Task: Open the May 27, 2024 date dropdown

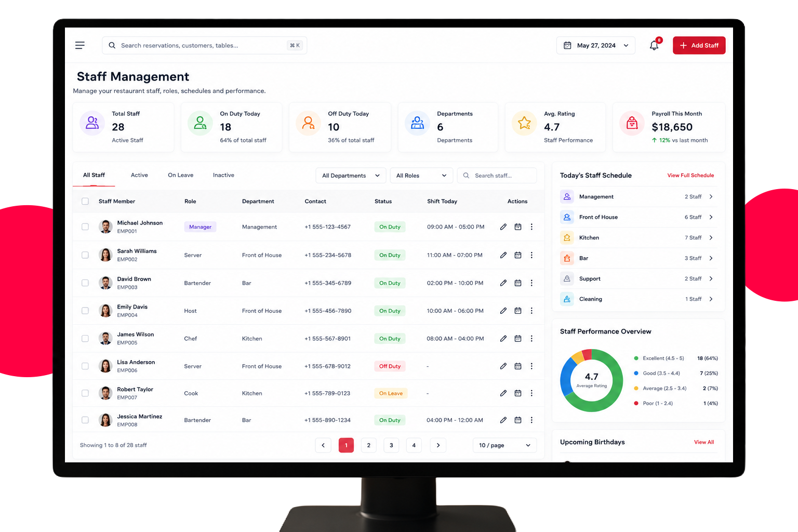Action: 596,45
